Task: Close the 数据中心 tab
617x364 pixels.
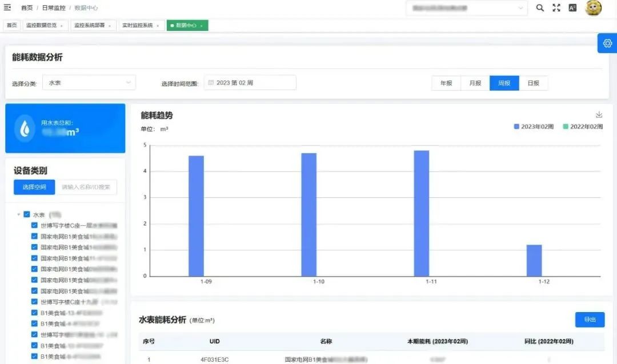Action: 202,26
